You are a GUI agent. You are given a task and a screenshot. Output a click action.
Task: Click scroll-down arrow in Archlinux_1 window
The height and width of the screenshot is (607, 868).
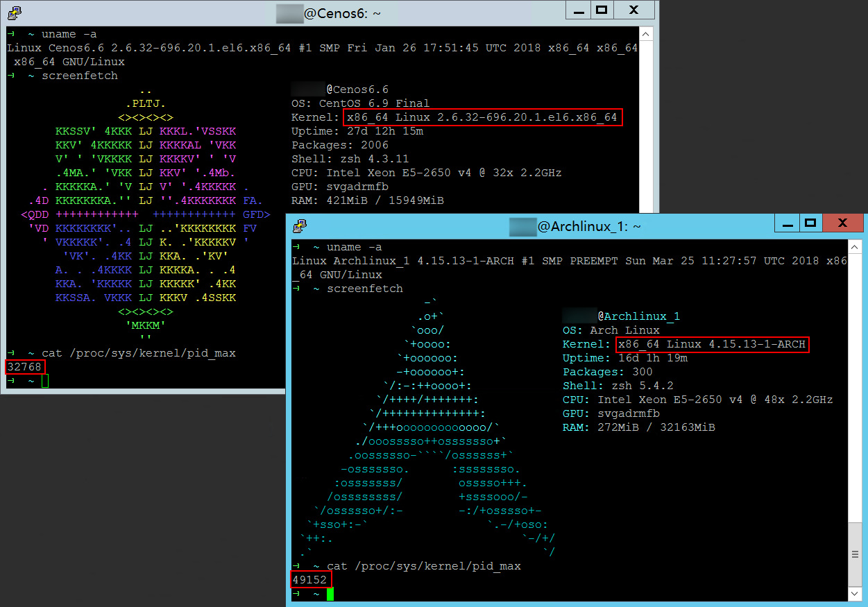point(856,595)
